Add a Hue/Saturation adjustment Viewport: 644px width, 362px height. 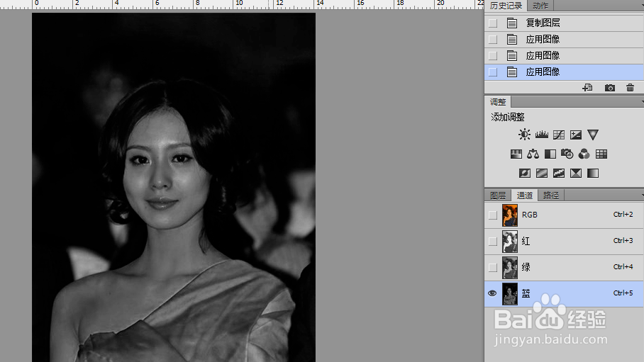pos(516,154)
